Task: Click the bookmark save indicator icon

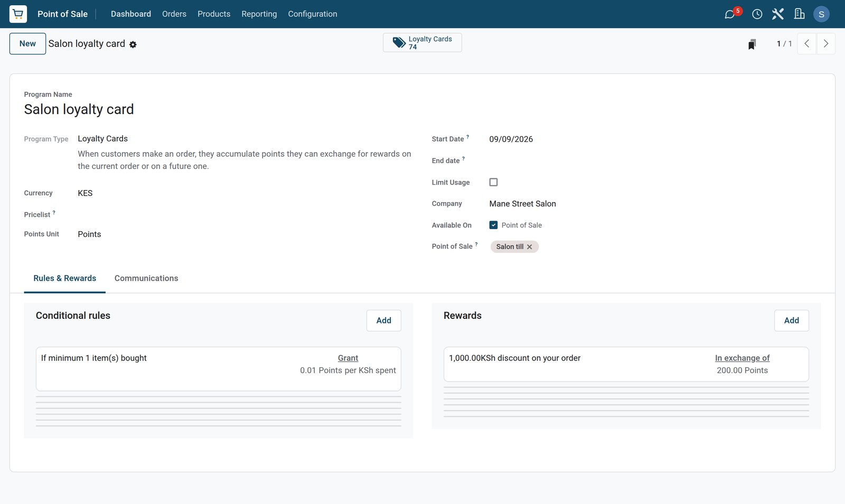Action: [752, 44]
